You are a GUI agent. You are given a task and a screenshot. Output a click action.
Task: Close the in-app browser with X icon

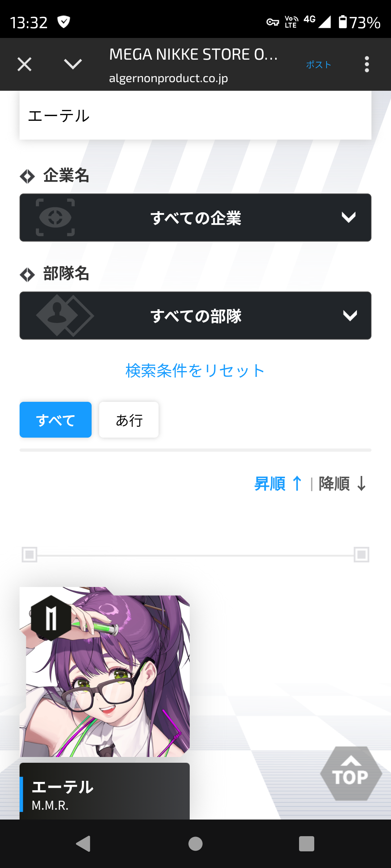(x=25, y=64)
